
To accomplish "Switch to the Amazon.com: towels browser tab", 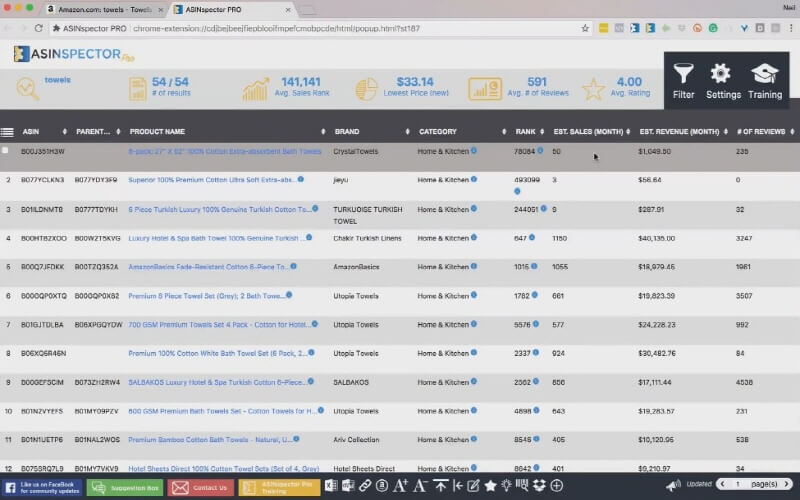I will 105,10.
